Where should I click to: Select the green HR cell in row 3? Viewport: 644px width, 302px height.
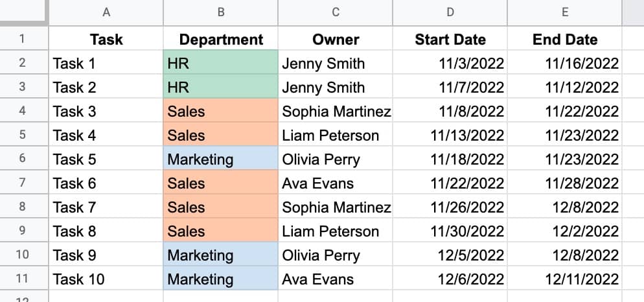point(220,87)
